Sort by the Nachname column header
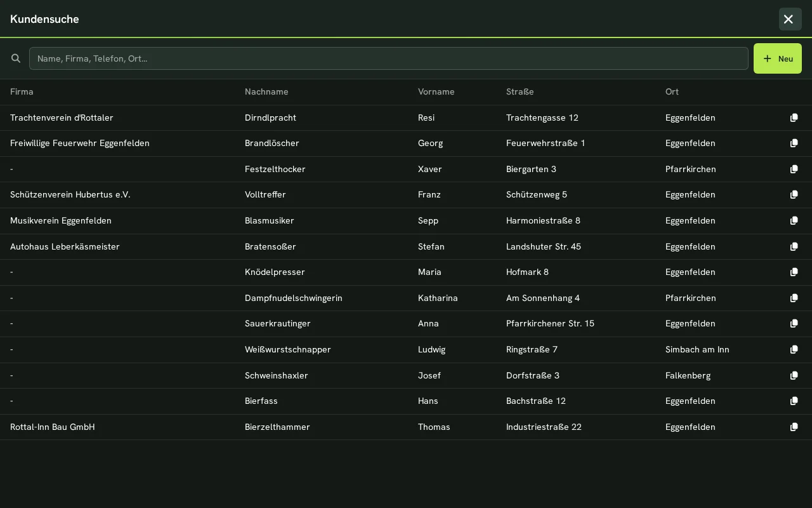 [x=266, y=91]
